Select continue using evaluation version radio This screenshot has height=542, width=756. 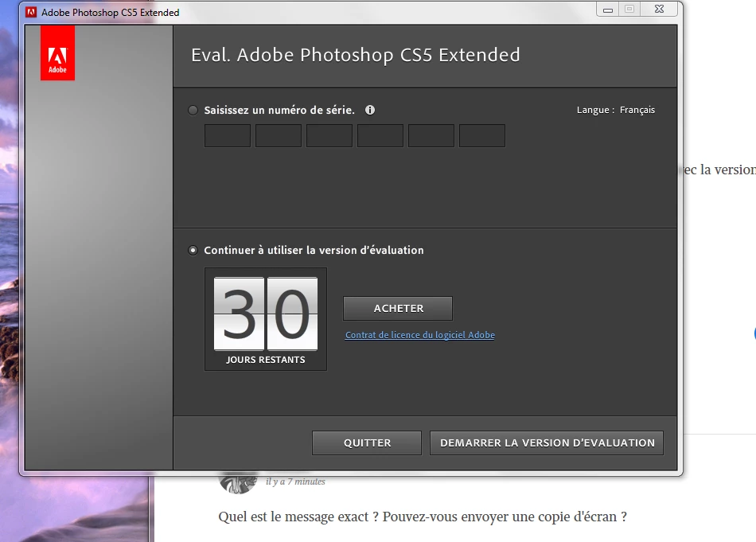(x=193, y=250)
